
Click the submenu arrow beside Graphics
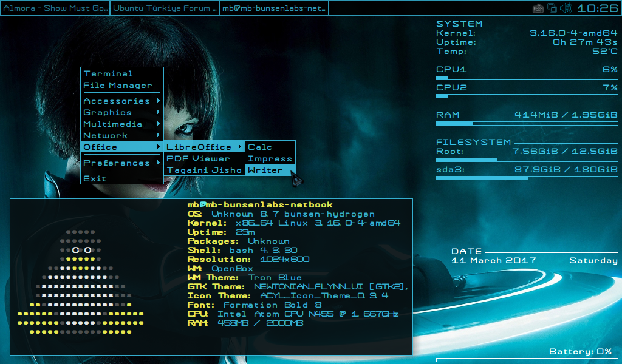point(159,112)
